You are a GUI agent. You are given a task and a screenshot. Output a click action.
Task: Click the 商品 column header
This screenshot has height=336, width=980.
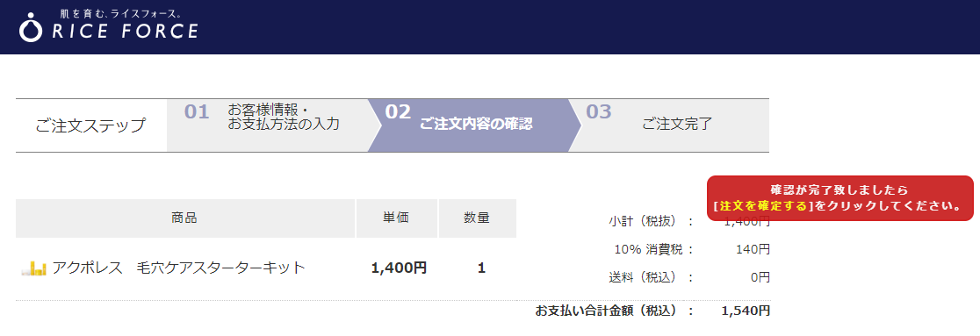coord(184,218)
